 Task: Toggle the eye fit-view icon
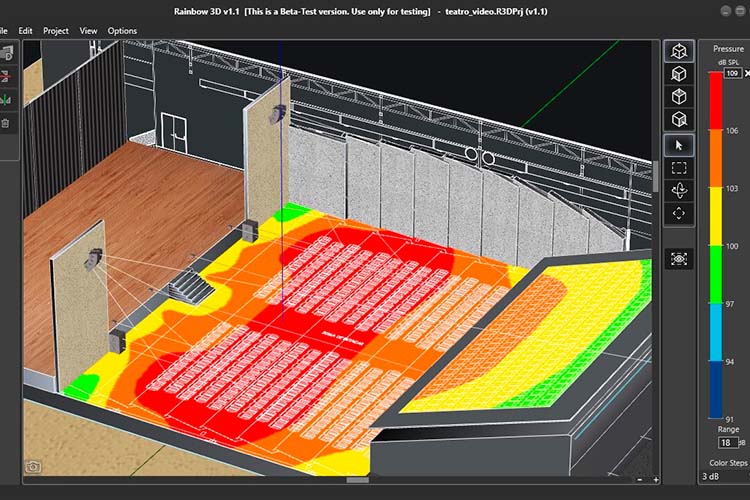pyautogui.click(x=679, y=259)
